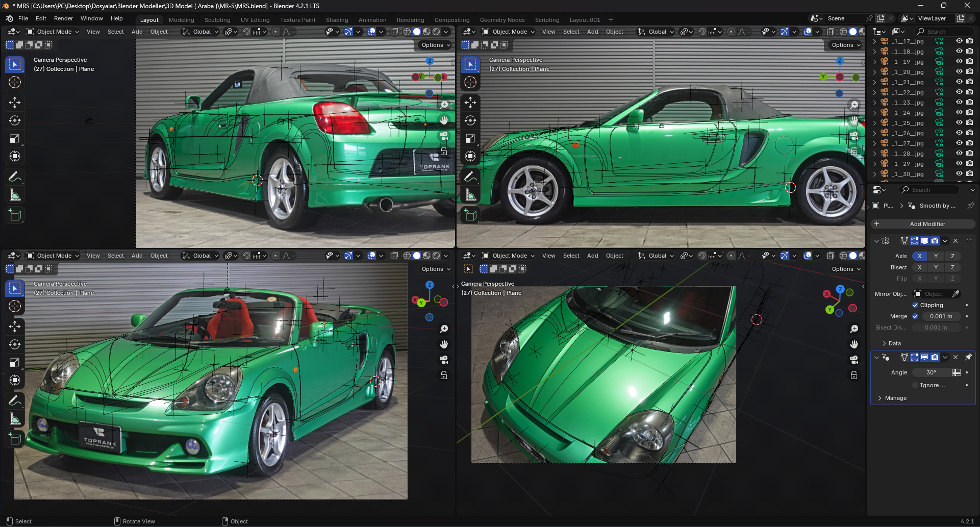The image size is (980, 527).
Task: Open Object Mode dropdown in bottom-right viewport
Action: (x=509, y=256)
